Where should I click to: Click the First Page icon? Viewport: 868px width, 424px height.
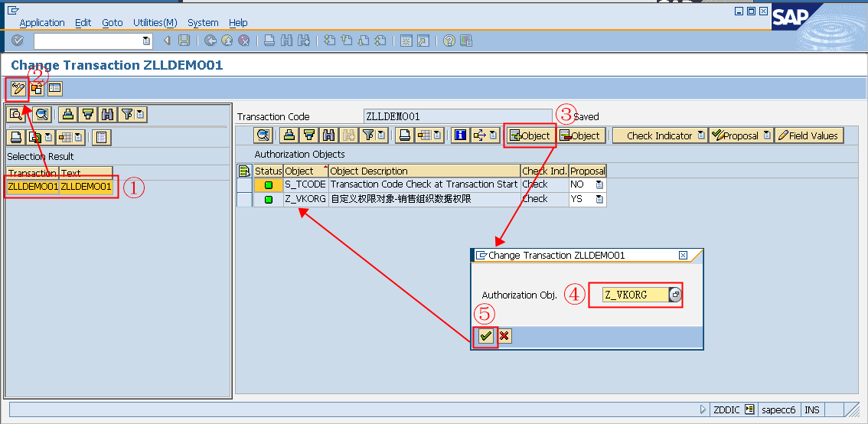330,41
